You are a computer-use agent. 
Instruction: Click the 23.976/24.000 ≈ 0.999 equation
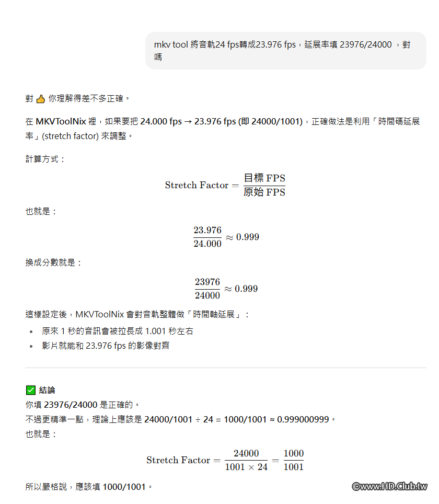(226, 237)
